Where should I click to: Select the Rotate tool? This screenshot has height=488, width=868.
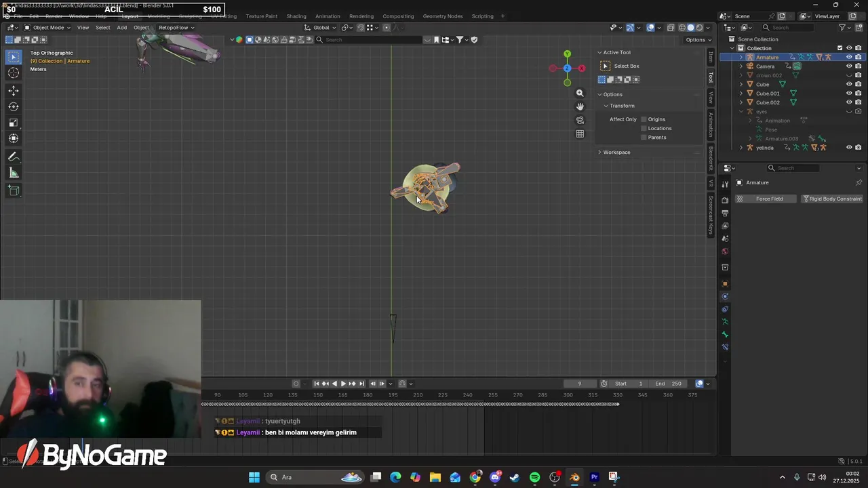[14, 106]
